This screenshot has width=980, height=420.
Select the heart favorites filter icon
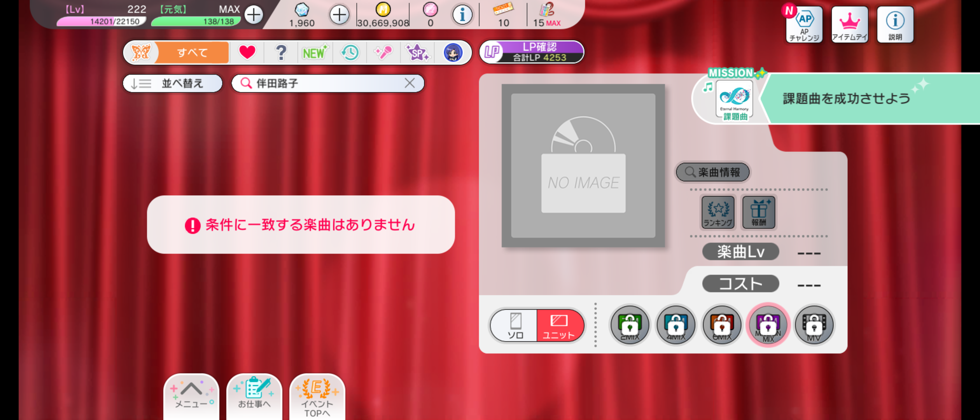click(247, 52)
